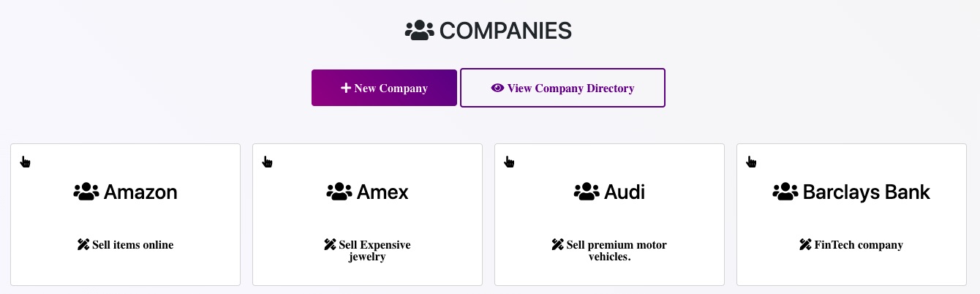The height and width of the screenshot is (294, 980).
Task: Click the tools icon beside FinTech company
Action: [806, 245]
